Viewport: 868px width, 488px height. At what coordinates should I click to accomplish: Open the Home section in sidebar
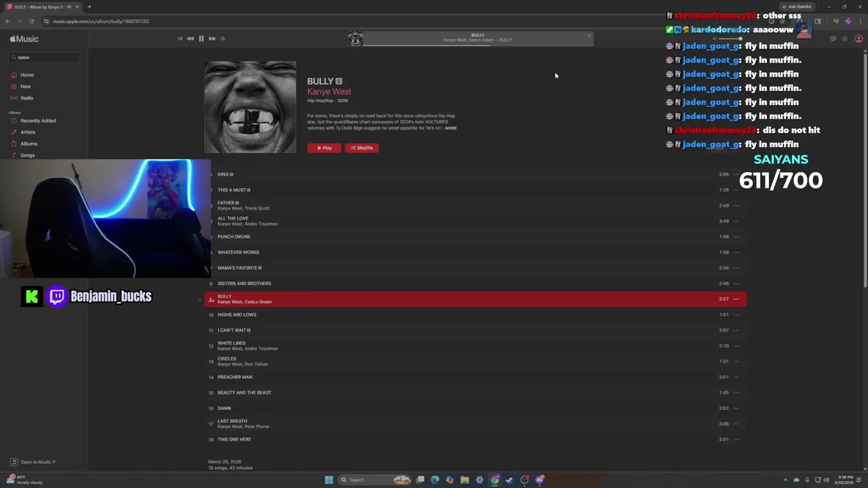tap(27, 75)
